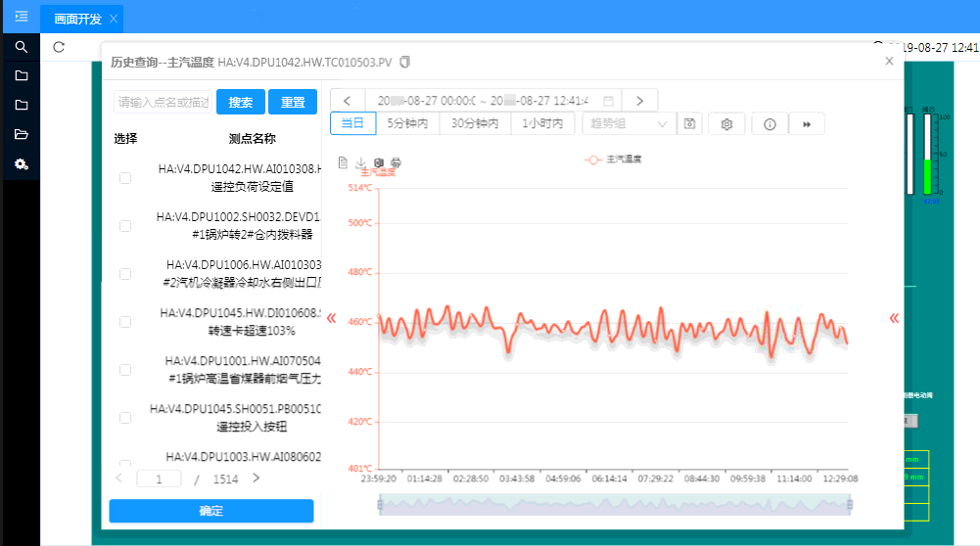Check the 转速卡超速103% row checkbox
This screenshot has width=980, height=546.
click(x=125, y=322)
